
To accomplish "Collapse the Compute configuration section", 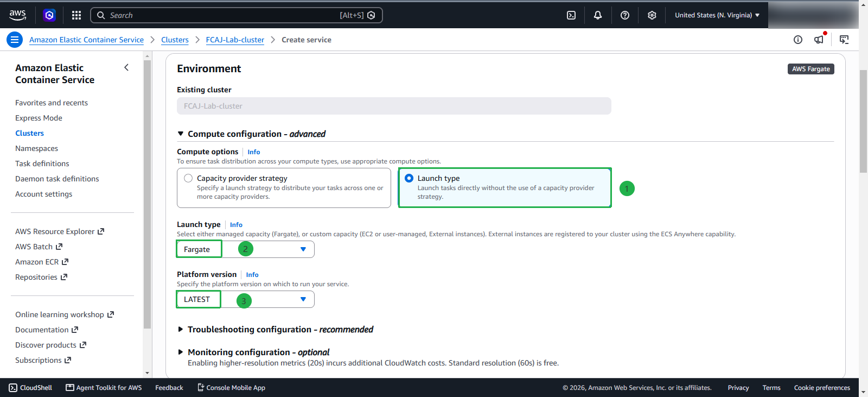I will coord(181,134).
